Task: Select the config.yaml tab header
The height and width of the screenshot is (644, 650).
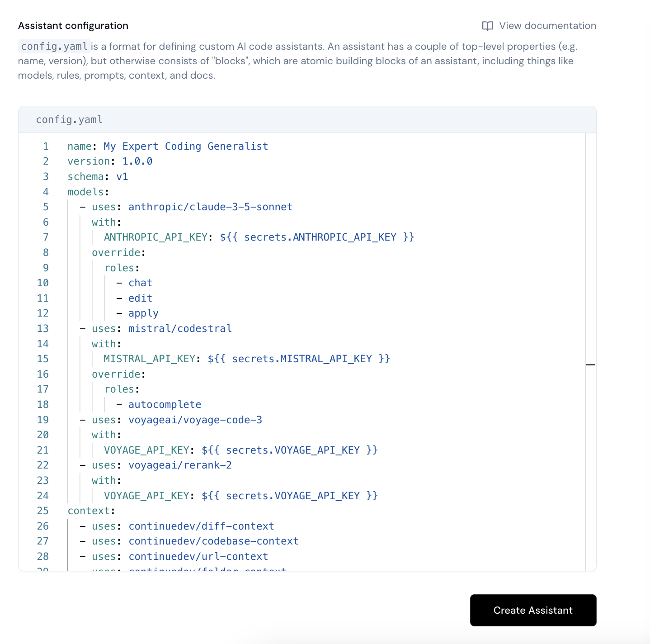Action: point(69,119)
